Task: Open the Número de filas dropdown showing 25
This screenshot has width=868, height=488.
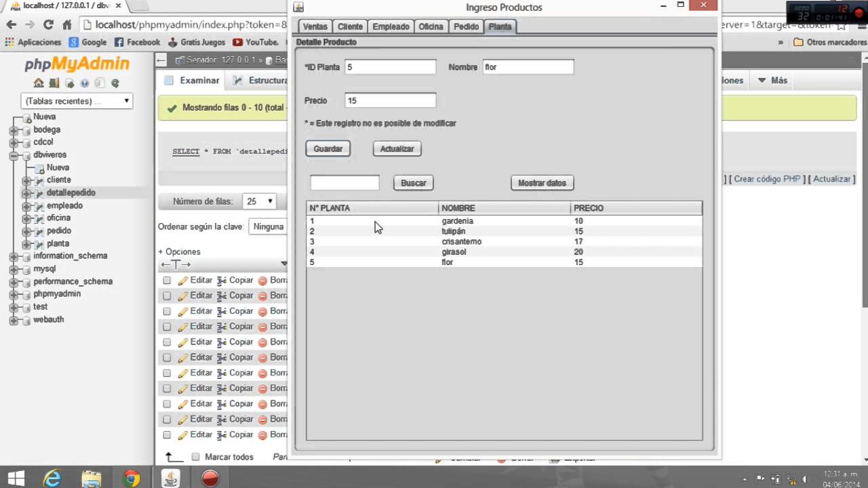Action: [x=260, y=201]
